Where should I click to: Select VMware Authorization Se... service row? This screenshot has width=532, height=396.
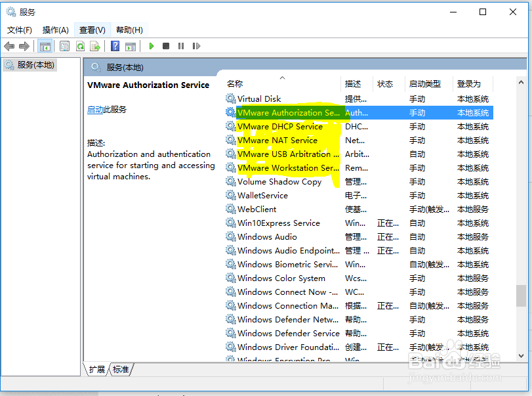coord(359,113)
